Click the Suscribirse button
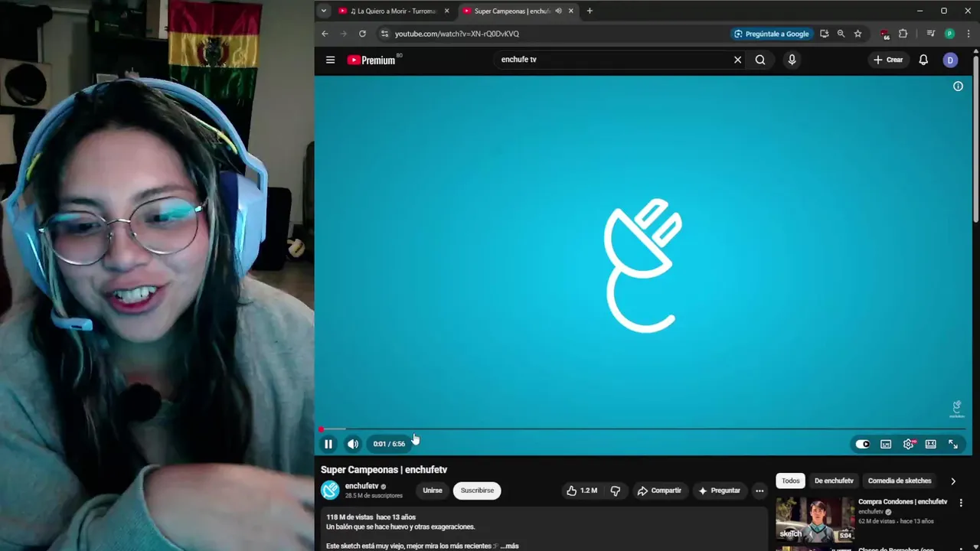Viewport: 980px width, 551px height. [x=477, y=491]
